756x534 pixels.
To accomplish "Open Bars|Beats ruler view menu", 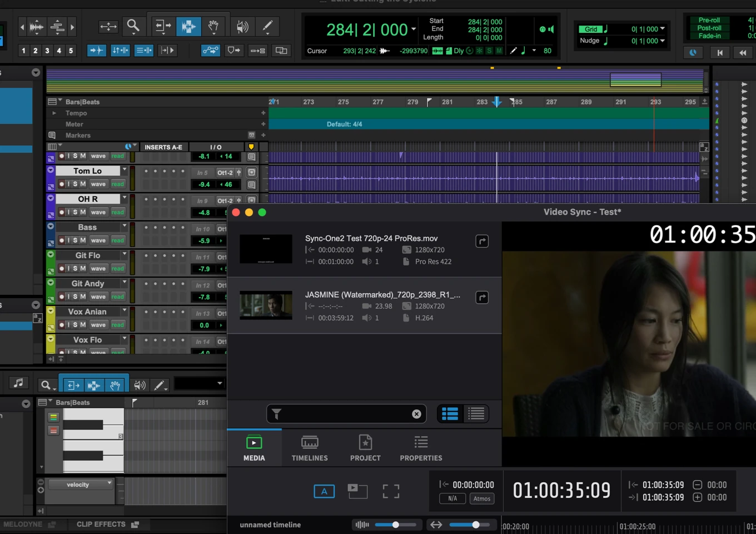I will 54,102.
